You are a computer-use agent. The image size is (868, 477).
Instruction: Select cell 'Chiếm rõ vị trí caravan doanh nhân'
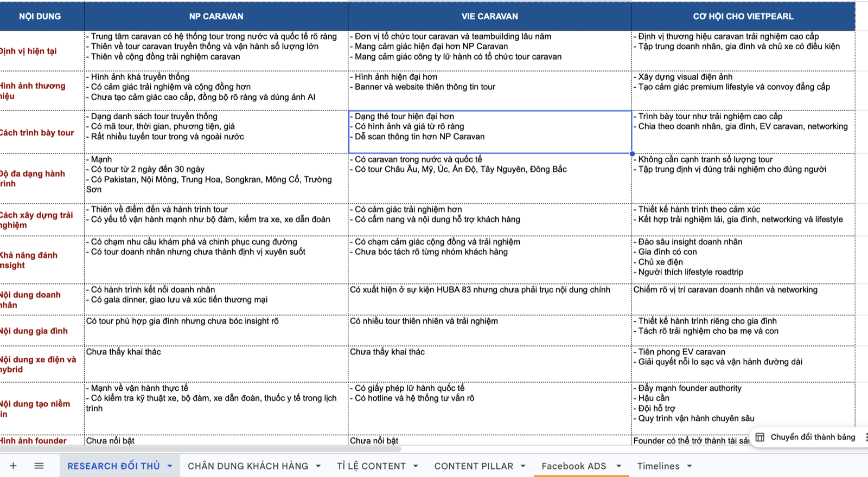pos(743,299)
